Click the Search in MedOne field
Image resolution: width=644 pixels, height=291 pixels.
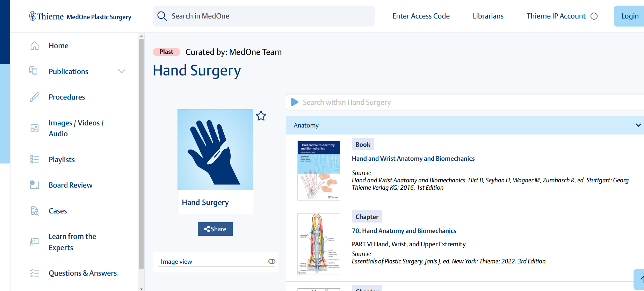(263, 16)
